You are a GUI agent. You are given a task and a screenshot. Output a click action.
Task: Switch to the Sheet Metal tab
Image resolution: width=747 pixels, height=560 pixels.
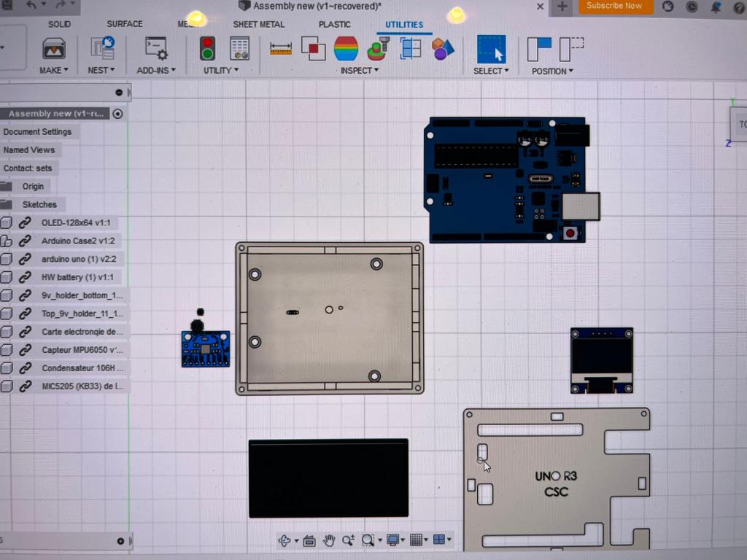click(x=259, y=24)
